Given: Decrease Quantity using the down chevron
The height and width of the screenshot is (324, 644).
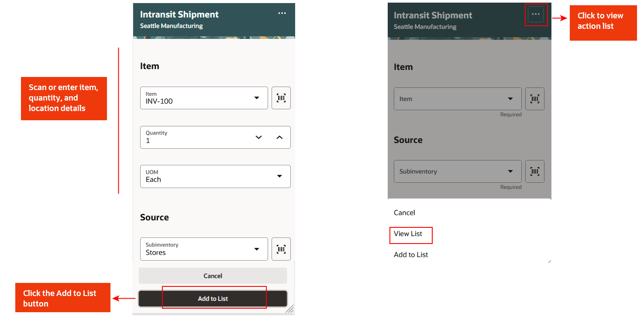Looking at the screenshot, I should [258, 137].
